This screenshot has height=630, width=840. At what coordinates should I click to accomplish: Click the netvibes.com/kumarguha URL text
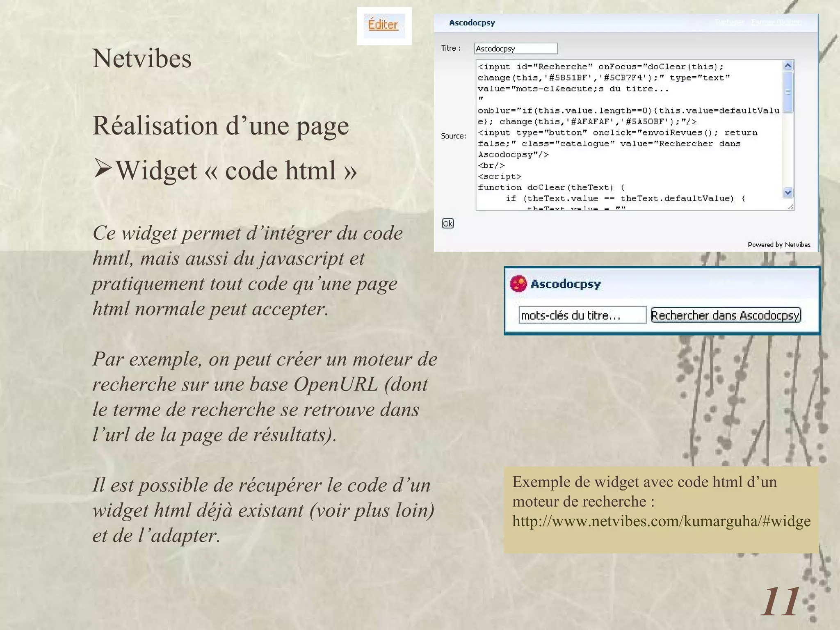pyautogui.click(x=661, y=521)
